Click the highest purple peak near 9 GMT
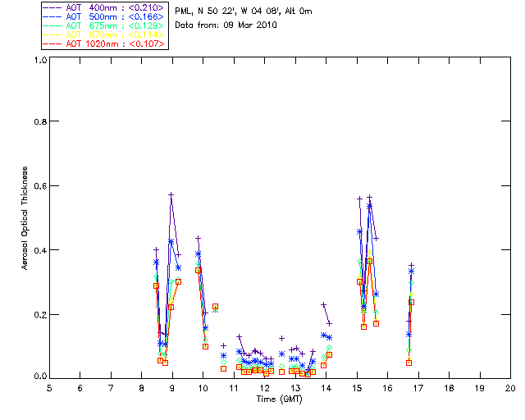This screenshot has height=420, width=525. [x=171, y=194]
